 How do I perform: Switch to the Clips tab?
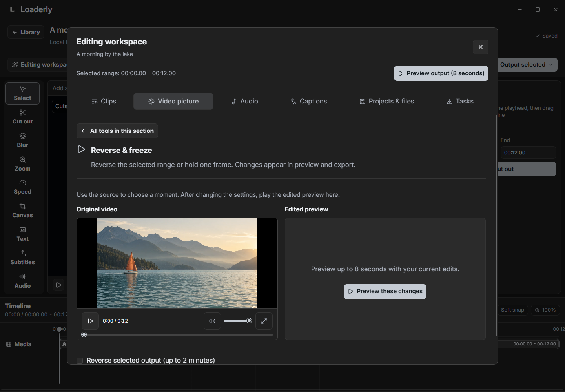click(x=104, y=101)
